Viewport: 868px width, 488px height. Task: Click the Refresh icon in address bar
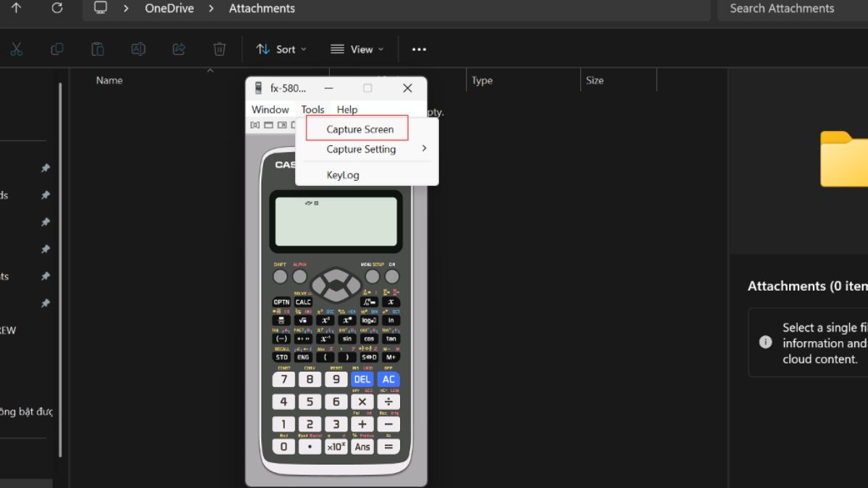57,8
